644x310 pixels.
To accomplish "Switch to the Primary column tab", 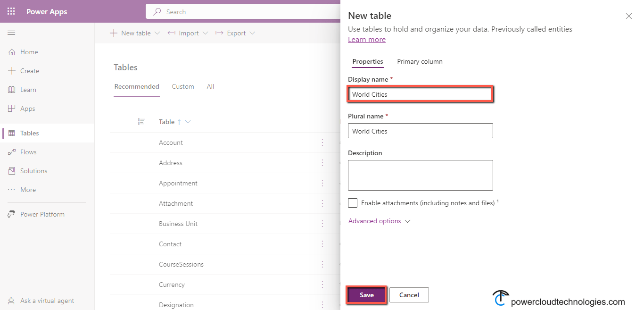I will coord(420,61).
